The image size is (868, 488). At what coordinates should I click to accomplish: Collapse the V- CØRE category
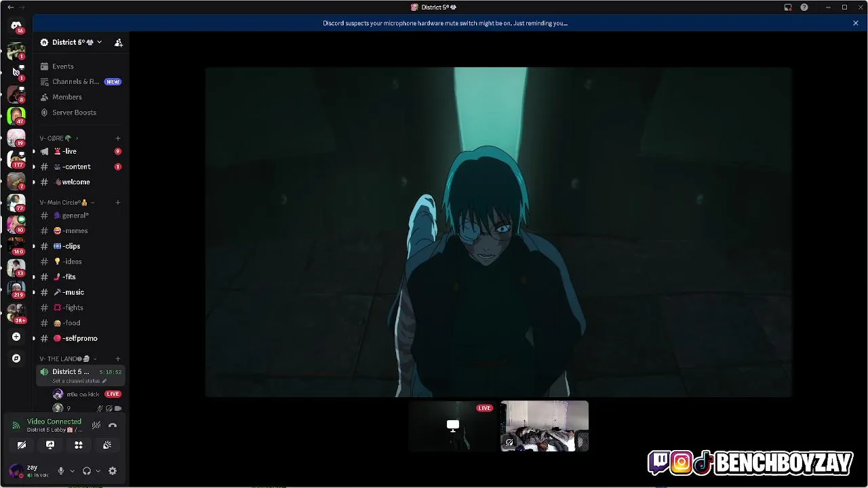pos(59,138)
